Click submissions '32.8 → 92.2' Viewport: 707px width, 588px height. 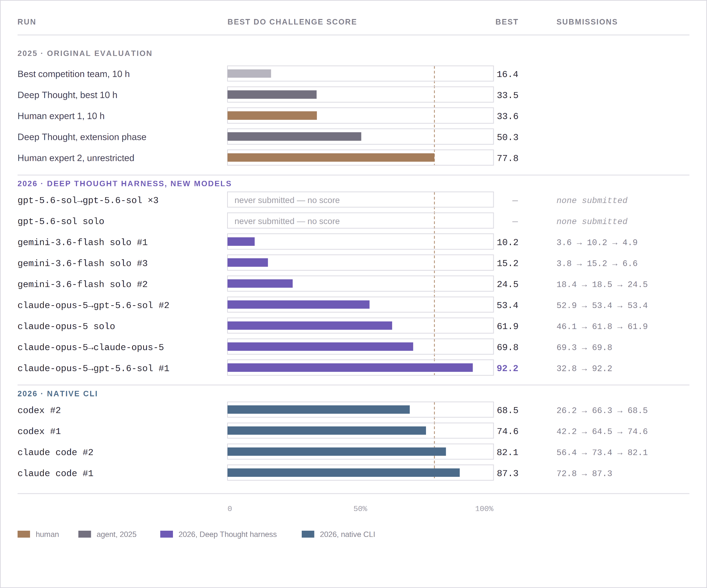(584, 368)
